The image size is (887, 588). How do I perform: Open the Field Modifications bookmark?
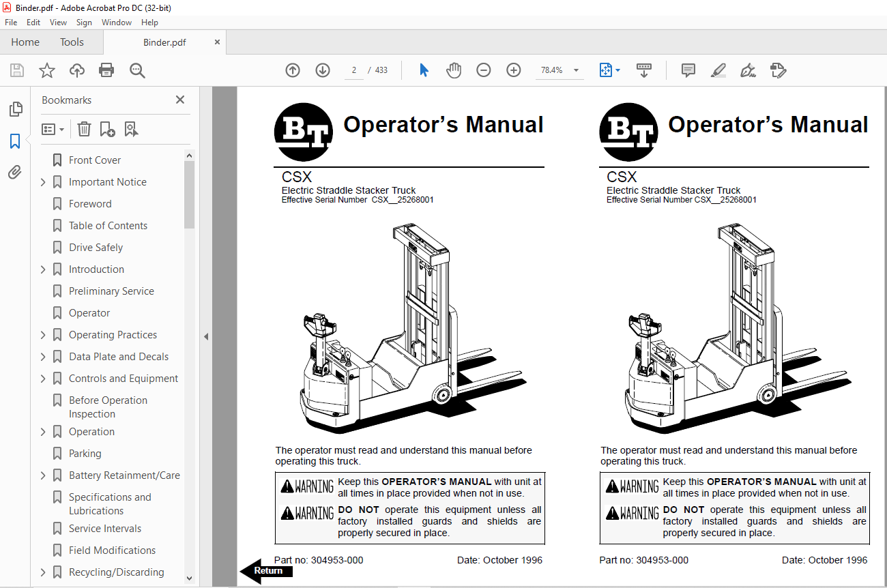pos(112,550)
